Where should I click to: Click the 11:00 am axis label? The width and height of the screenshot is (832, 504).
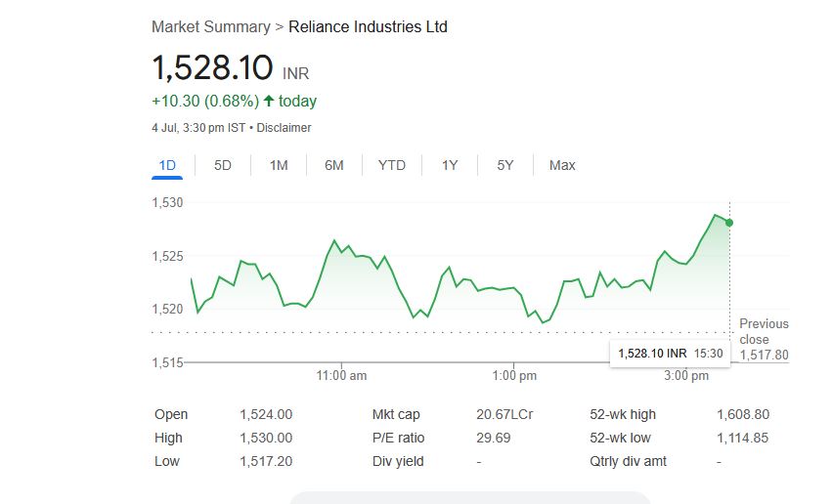(342, 376)
